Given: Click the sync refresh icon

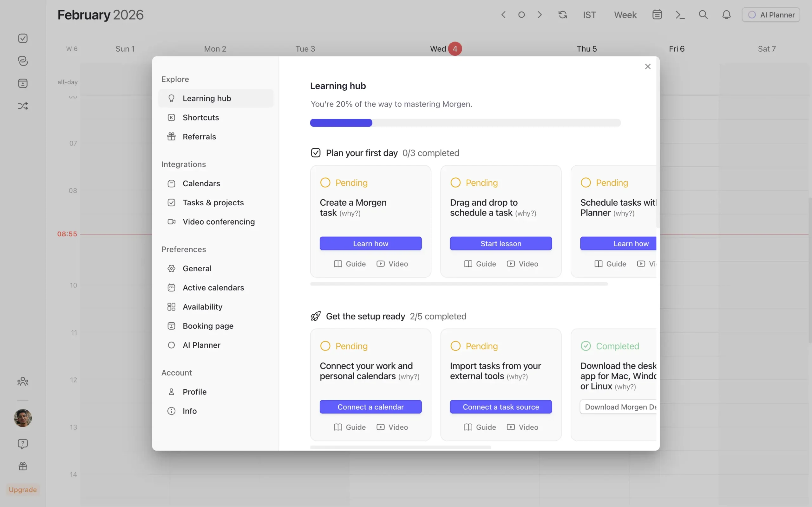Looking at the screenshot, I should (x=563, y=15).
